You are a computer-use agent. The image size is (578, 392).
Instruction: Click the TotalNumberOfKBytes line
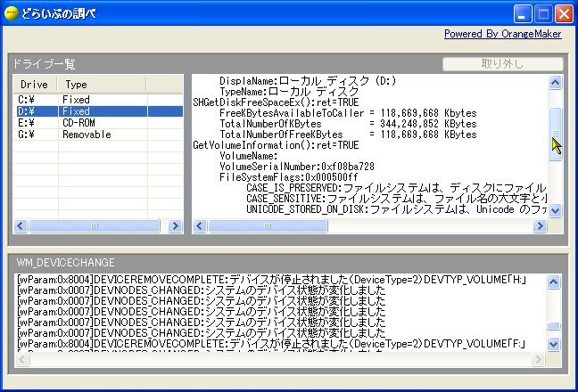[348, 124]
